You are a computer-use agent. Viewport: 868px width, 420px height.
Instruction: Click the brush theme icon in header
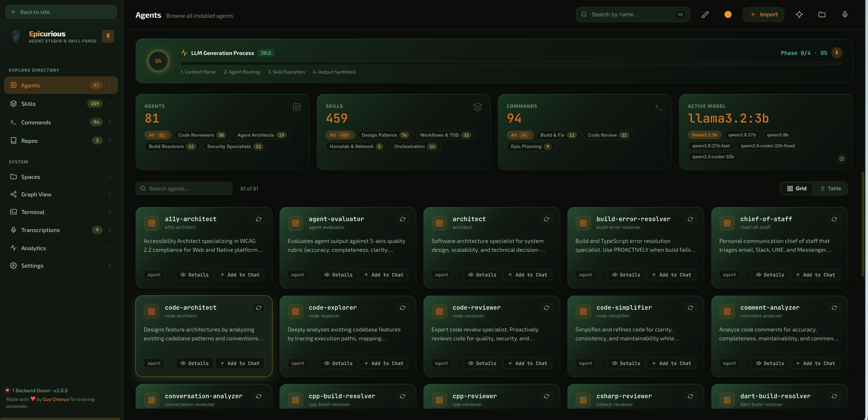[x=705, y=15]
